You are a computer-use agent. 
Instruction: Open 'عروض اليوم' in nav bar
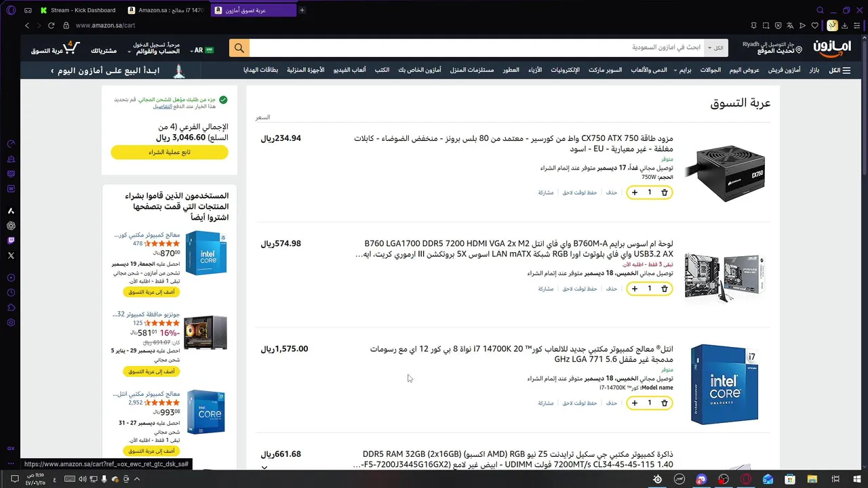(744, 70)
